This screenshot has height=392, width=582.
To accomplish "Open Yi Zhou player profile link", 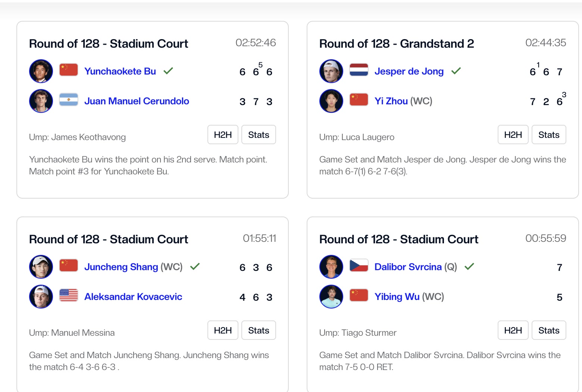I will click(391, 101).
